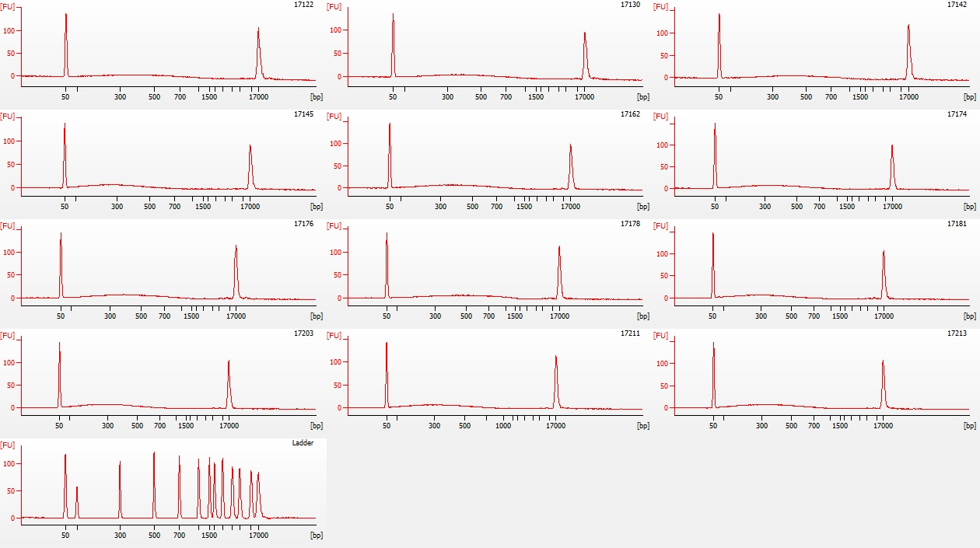Click the 17203 sample name label
This screenshot has height=548, width=980.
click(x=303, y=333)
